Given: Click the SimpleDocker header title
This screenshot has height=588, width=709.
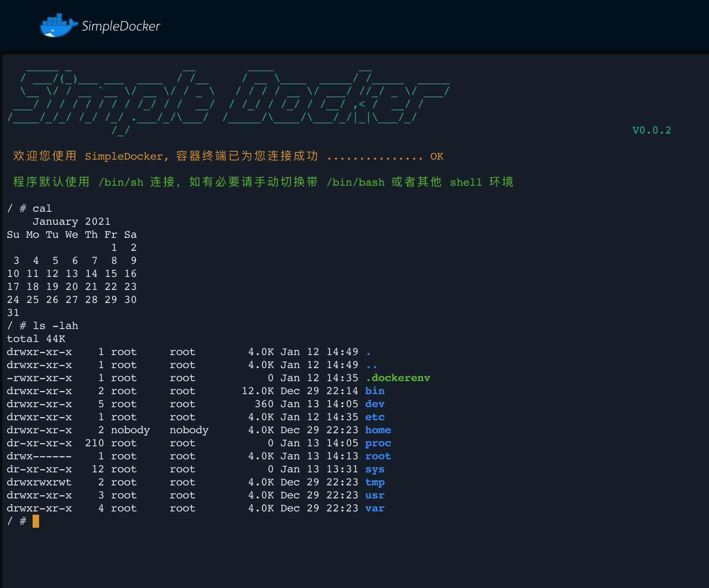Looking at the screenshot, I should coord(121,26).
